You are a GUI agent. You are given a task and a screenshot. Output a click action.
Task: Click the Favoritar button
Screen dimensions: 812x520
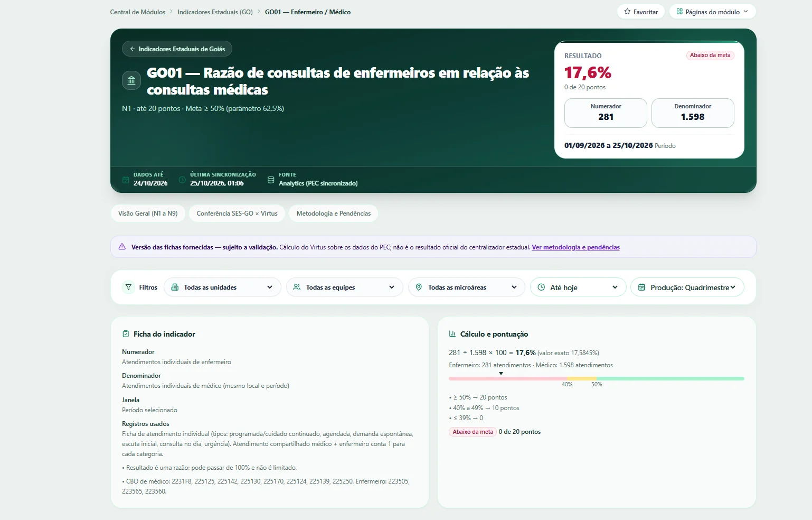tap(641, 12)
